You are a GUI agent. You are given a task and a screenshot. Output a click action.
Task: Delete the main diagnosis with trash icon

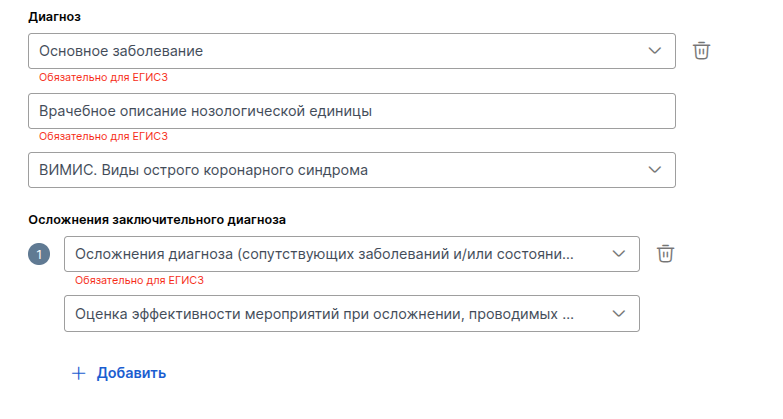click(x=702, y=50)
